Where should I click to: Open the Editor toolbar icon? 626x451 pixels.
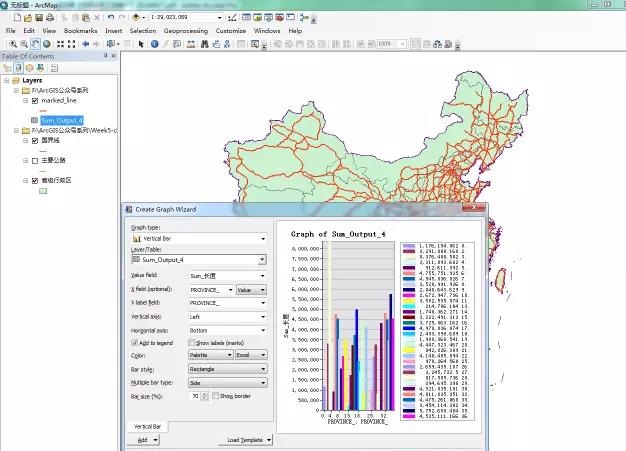coord(232,18)
